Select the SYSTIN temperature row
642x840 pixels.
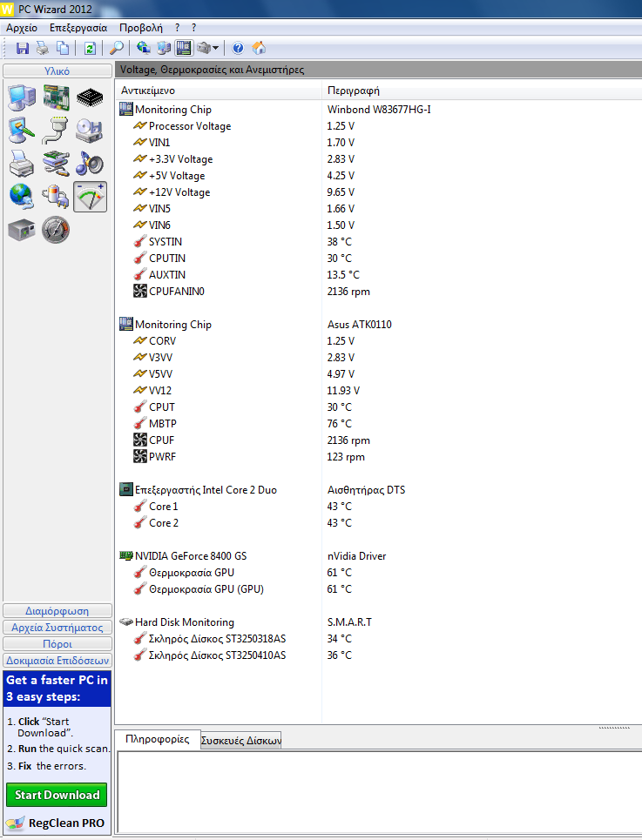pyautogui.click(x=378, y=242)
